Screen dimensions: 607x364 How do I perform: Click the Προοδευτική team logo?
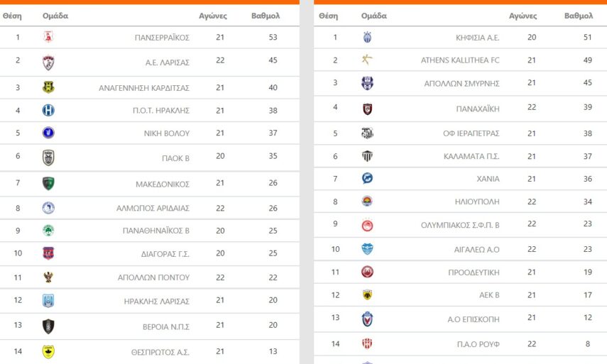pyautogui.click(x=367, y=272)
